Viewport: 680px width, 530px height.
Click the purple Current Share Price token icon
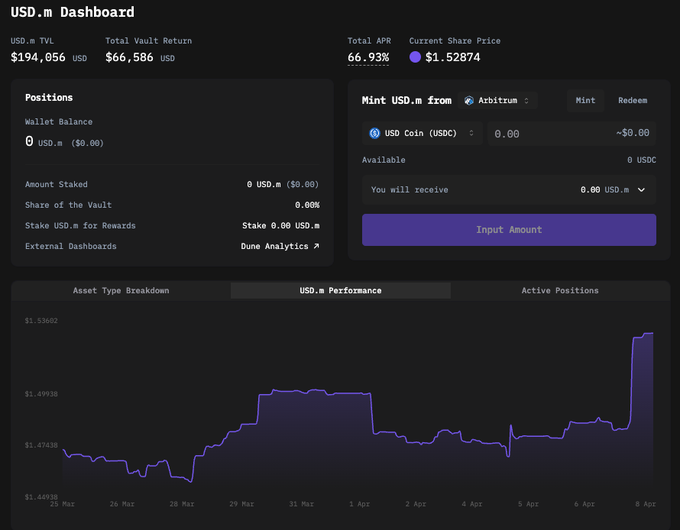415,58
